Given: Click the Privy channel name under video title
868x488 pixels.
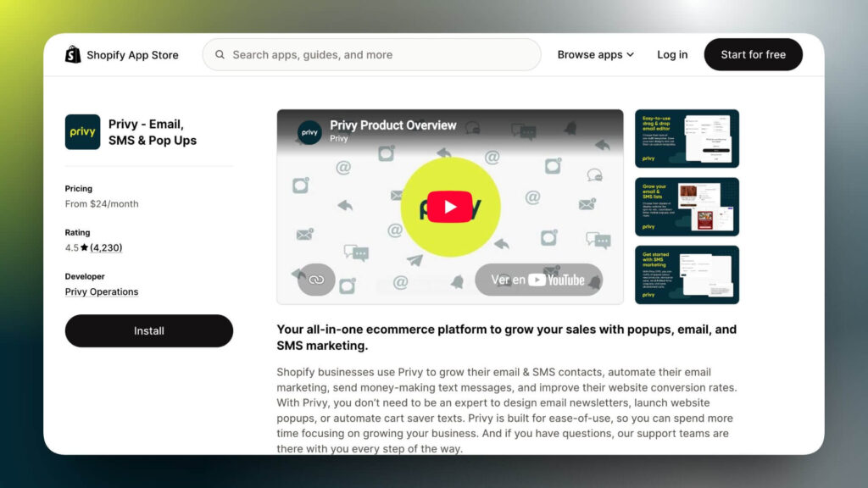Looking at the screenshot, I should (x=339, y=138).
